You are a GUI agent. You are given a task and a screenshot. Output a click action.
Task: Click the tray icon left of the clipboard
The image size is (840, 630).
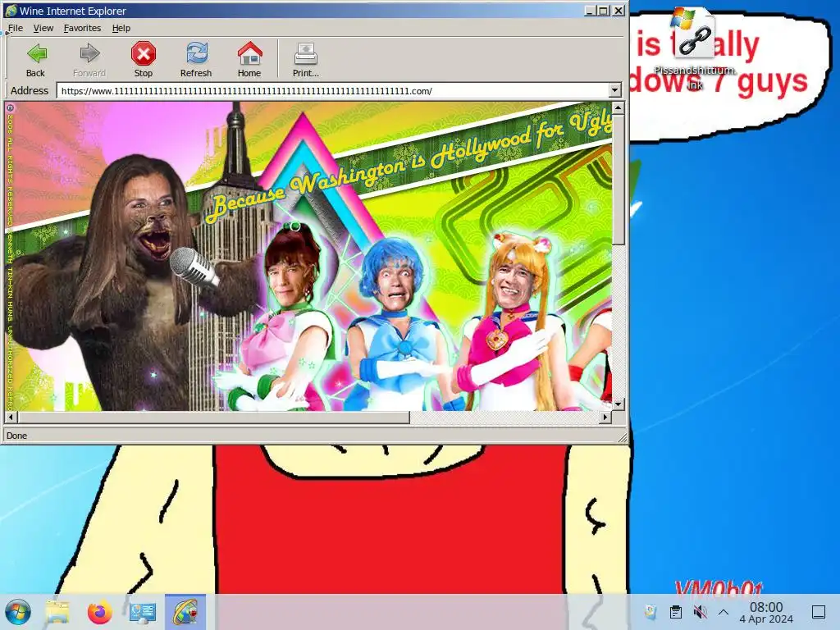click(x=651, y=612)
